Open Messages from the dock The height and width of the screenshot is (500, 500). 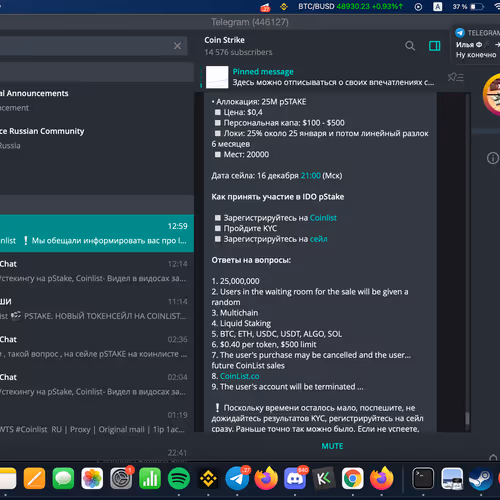tap(63, 478)
